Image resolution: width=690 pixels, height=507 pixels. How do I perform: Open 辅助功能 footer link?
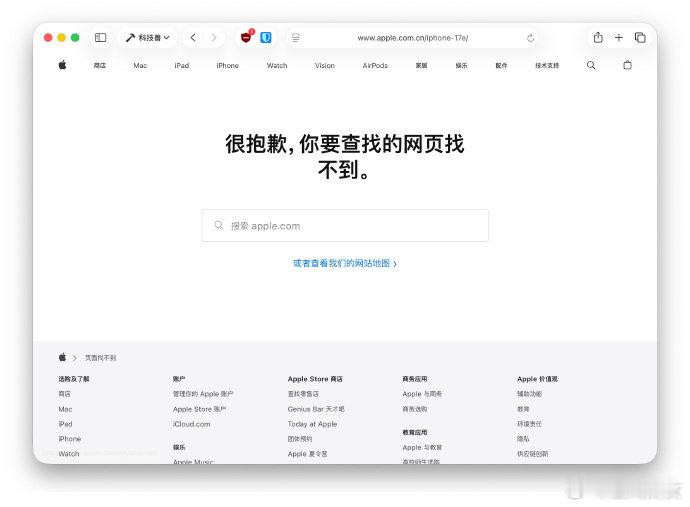coord(529,394)
